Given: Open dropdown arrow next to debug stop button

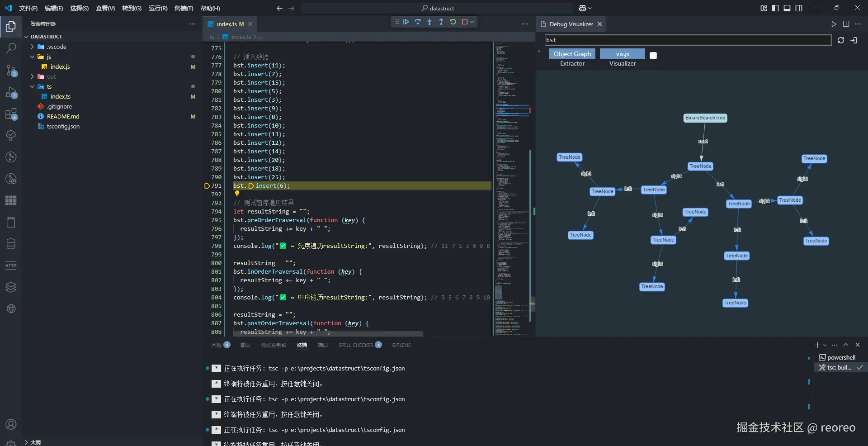Looking at the screenshot, I should click(x=472, y=22).
